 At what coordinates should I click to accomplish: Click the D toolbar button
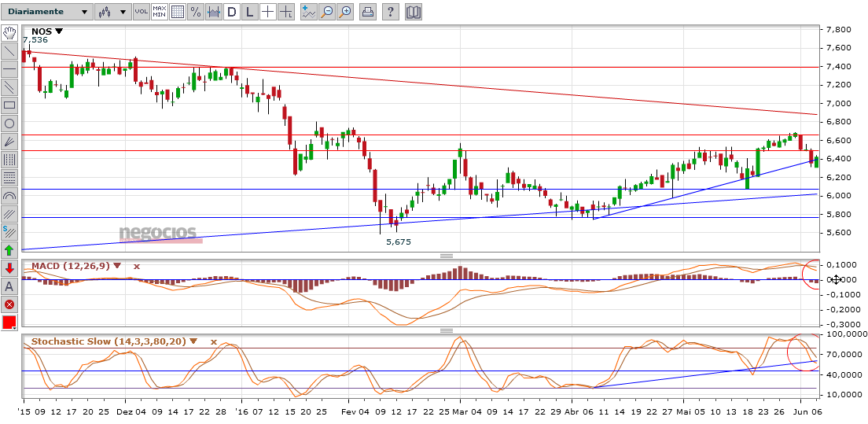pyautogui.click(x=232, y=12)
